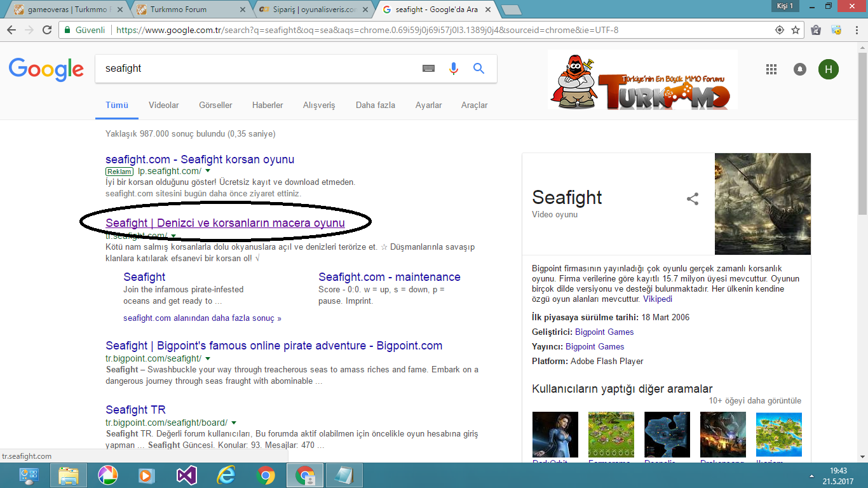Launch Internet Explorer from taskbar

[x=226, y=475]
